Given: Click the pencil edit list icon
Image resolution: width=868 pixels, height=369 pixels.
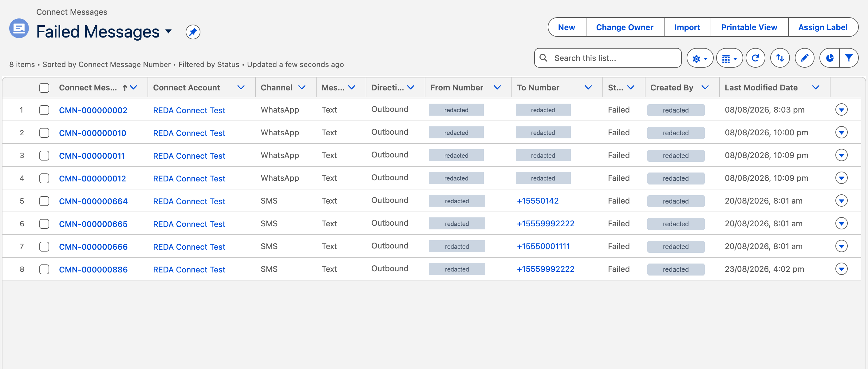Looking at the screenshot, I should [x=805, y=58].
